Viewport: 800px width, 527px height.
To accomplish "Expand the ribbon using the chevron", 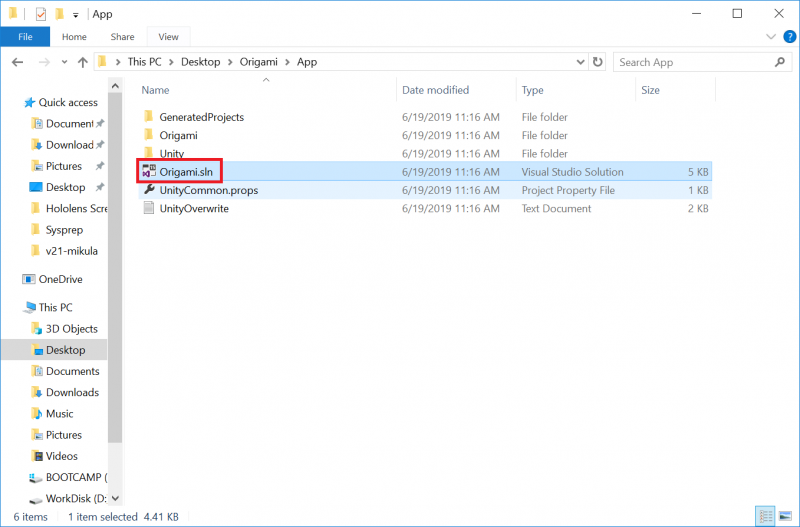I will pos(771,37).
